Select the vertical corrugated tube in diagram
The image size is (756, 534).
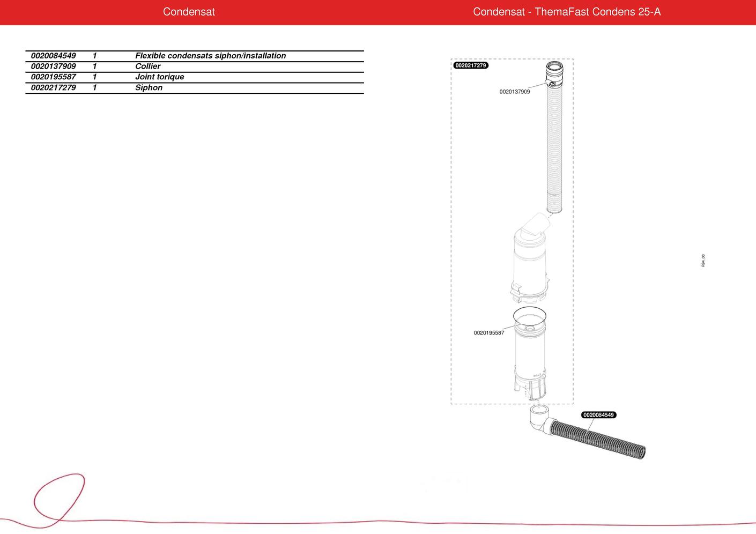click(x=554, y=150)
